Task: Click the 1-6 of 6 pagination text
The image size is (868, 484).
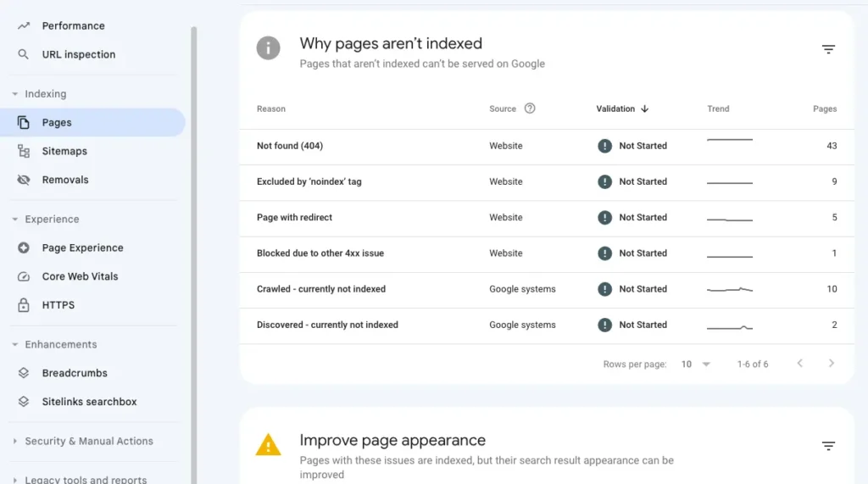Action: 753,364
